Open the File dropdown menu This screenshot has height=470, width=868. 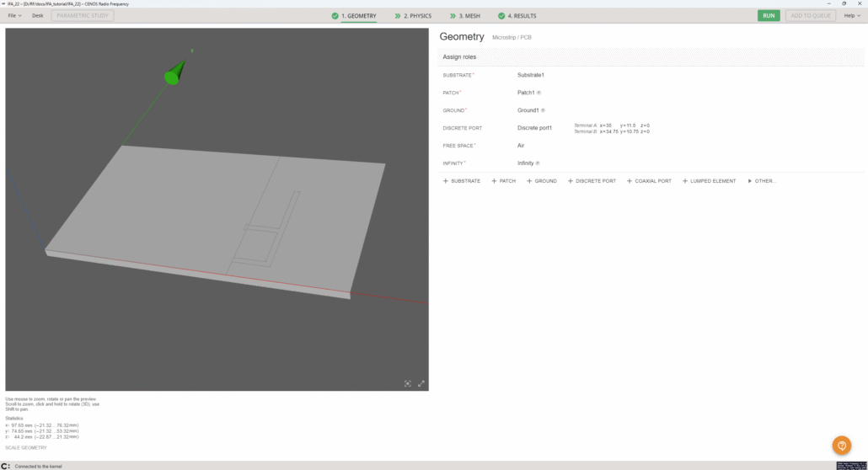(14, 16)
